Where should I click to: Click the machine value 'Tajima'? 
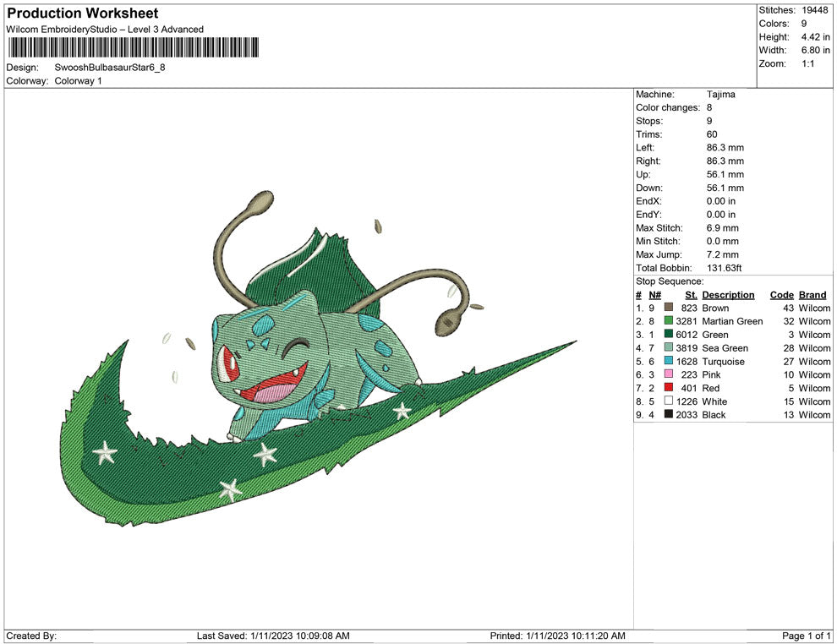(720, 94)
